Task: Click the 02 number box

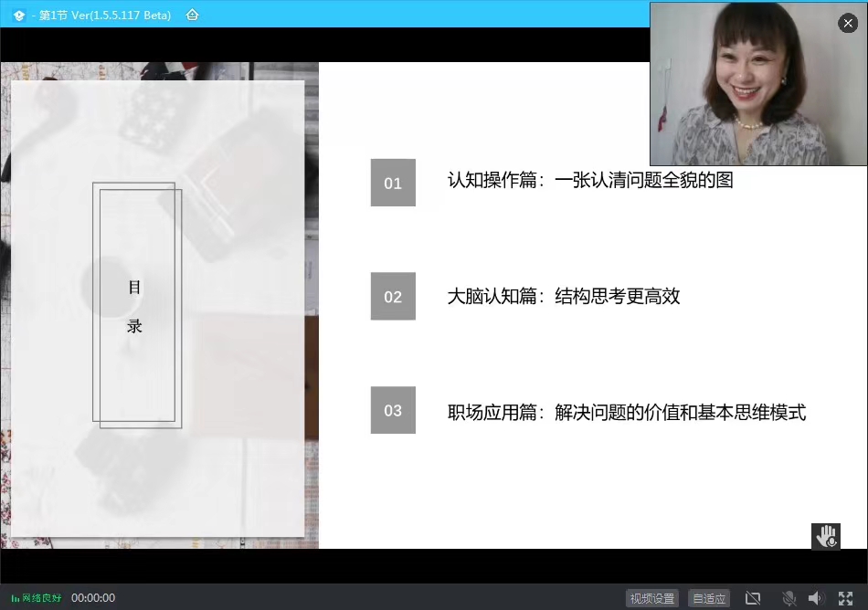Action: (393, 296)
